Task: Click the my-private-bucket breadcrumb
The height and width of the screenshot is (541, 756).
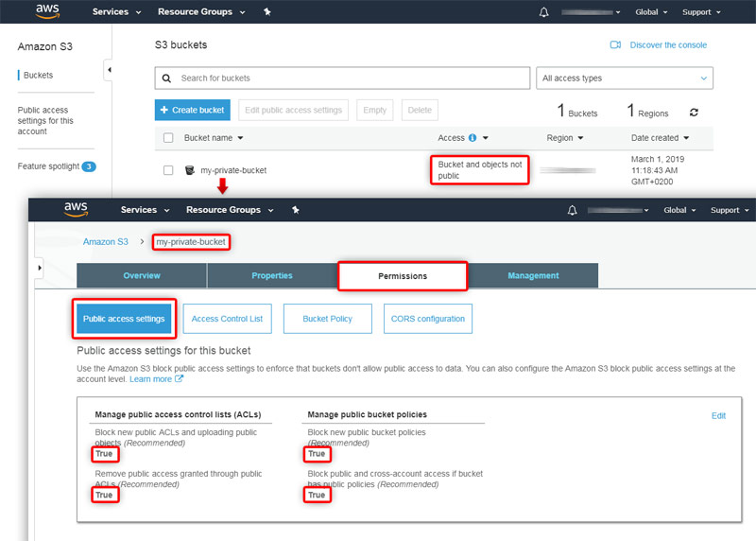Action: [x=191, y=242]
